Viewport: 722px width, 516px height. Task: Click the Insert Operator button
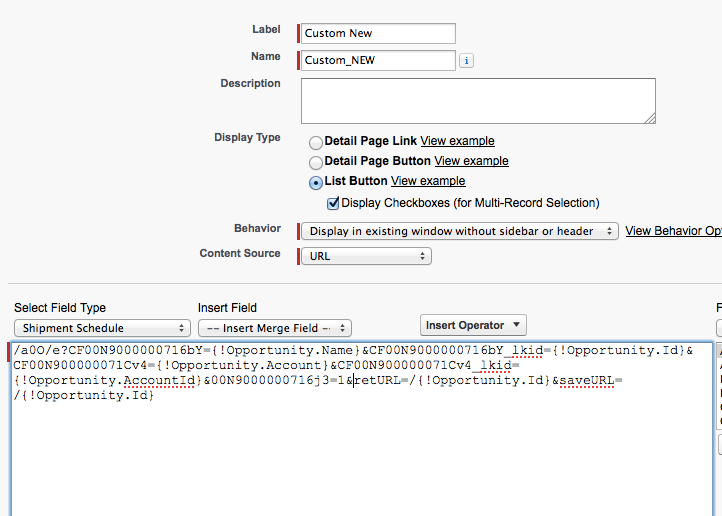pos(473,325)
